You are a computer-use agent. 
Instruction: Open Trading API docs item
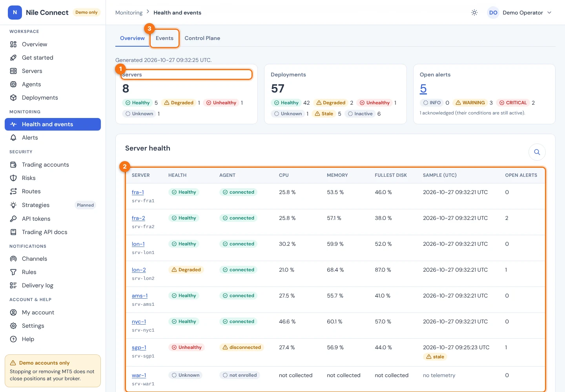53,232
